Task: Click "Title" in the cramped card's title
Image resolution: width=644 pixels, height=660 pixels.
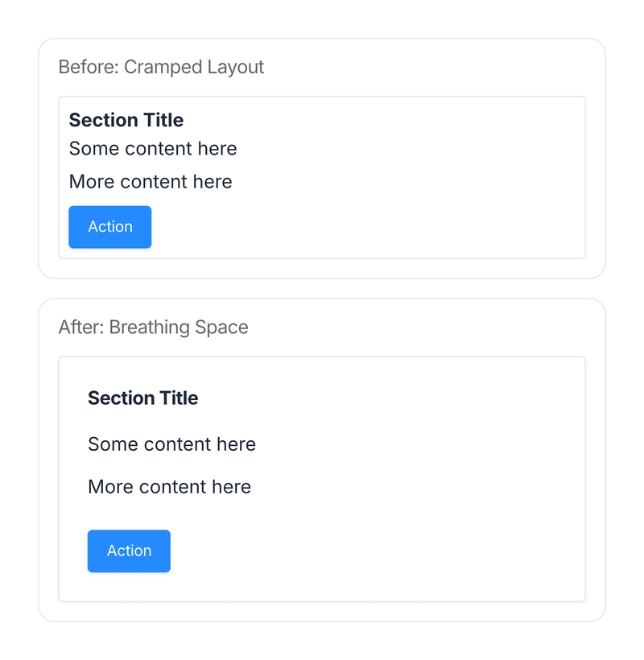Action: coord(163,121)
